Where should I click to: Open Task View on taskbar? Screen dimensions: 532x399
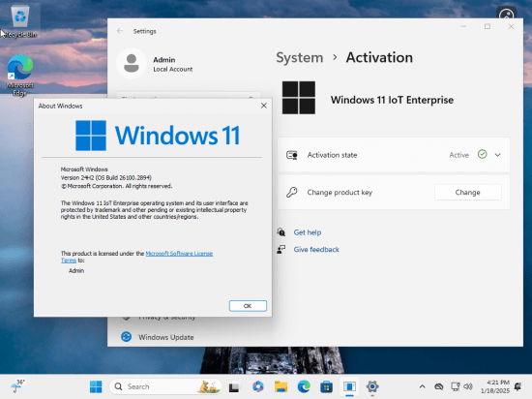pos(234,386)
